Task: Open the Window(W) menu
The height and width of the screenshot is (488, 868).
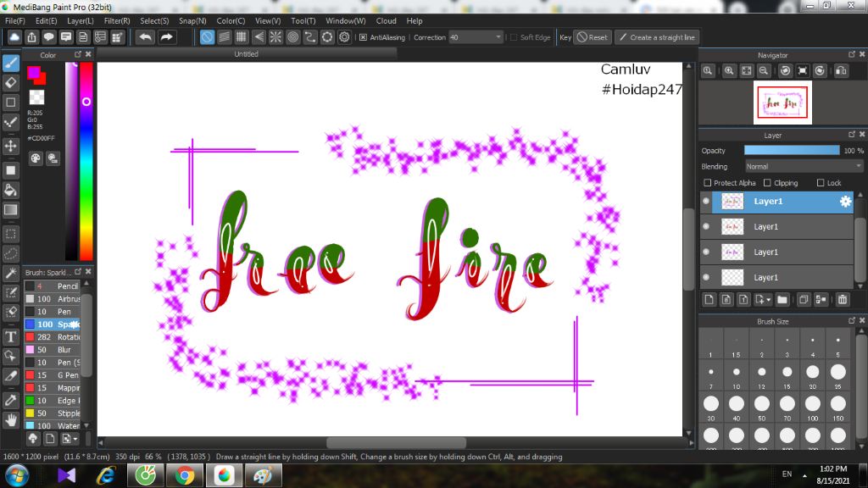Action: tap(346, 21)
